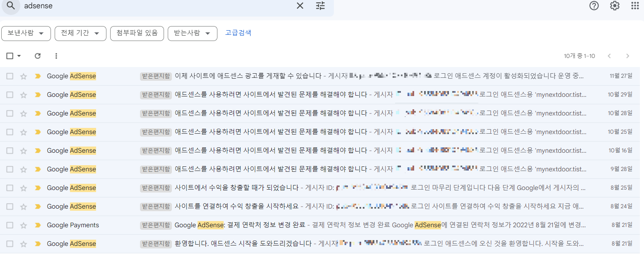Star the 10월 29일 AdSense email

click(x=24, y=95)
